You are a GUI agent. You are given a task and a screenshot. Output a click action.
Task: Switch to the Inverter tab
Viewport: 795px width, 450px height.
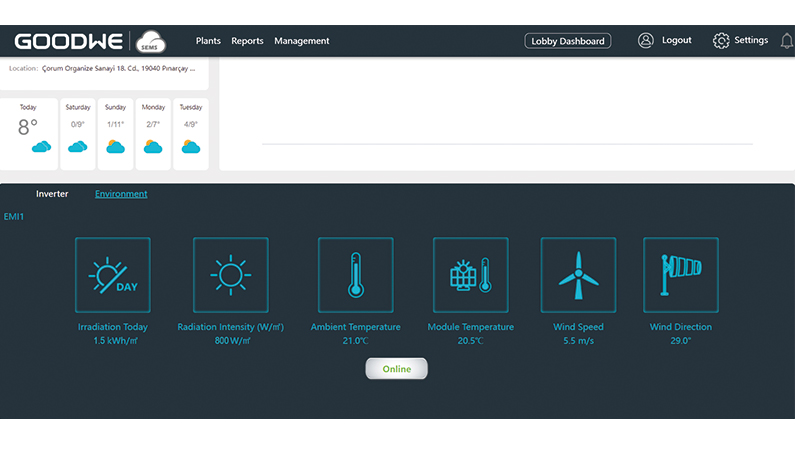click(52, 194)
